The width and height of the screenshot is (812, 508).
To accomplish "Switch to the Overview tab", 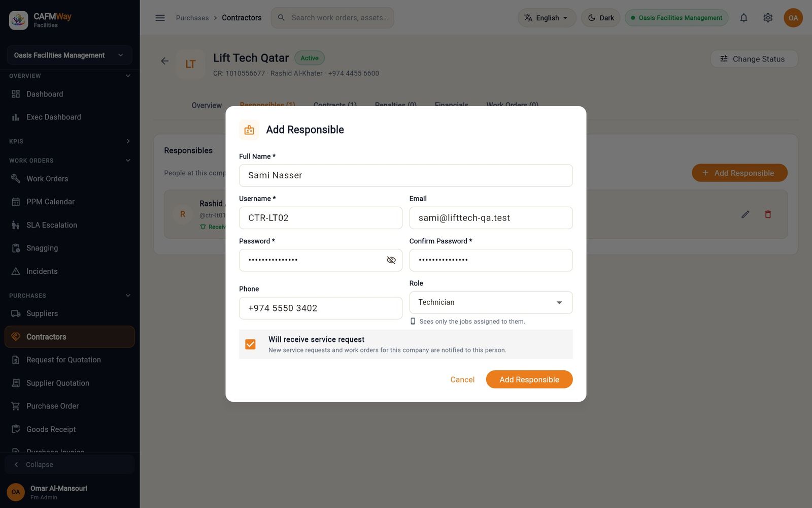I will tap(207, 106).
